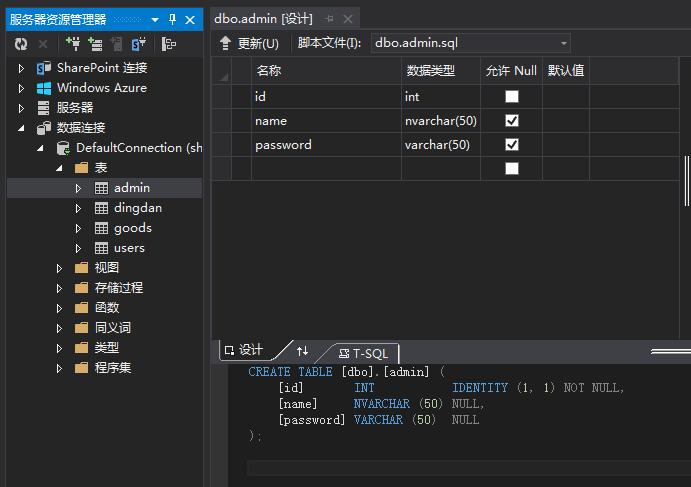Open the Server Explorer window position dropdown
Viewport: 691px width, 487px height.
(x=155, y=20)
